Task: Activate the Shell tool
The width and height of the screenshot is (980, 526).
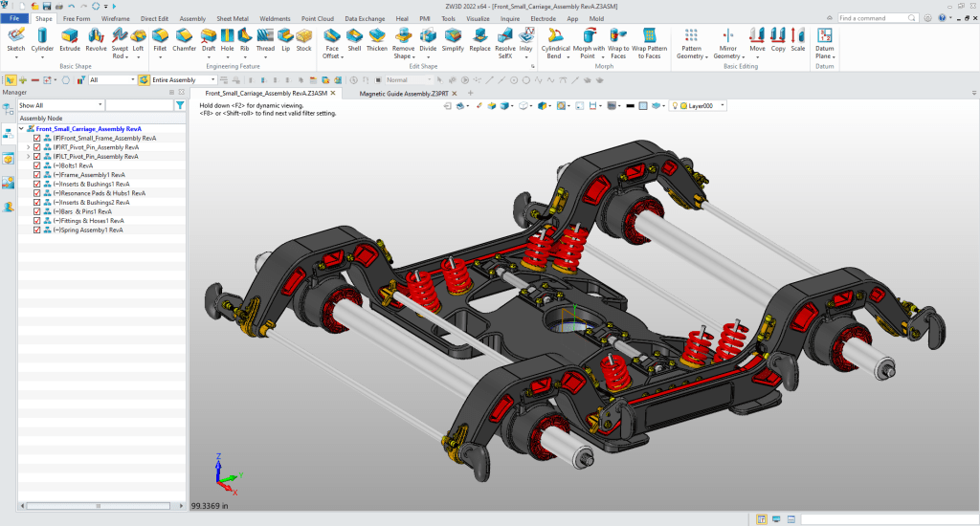Action: click(354, 38)
